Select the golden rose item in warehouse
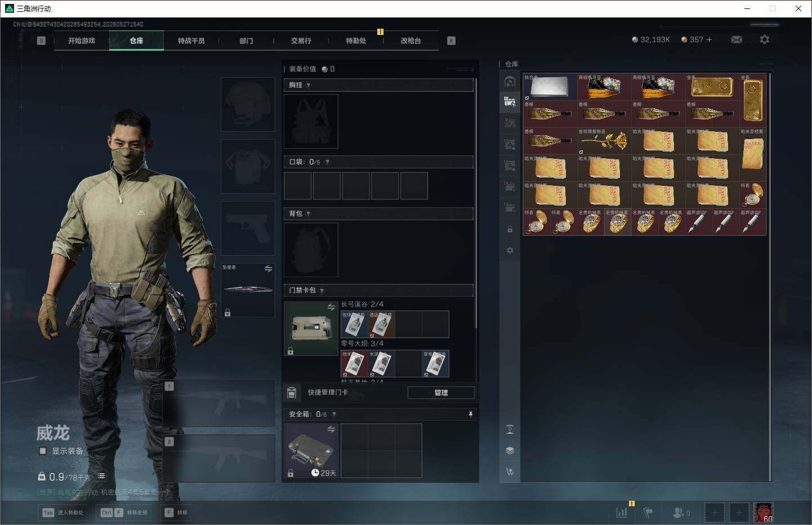 pyautogui.click(x=604, y=141)
